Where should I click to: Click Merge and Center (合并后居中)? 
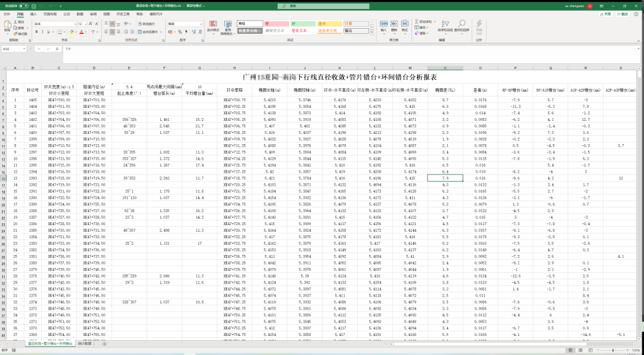(x=148, y=32)
